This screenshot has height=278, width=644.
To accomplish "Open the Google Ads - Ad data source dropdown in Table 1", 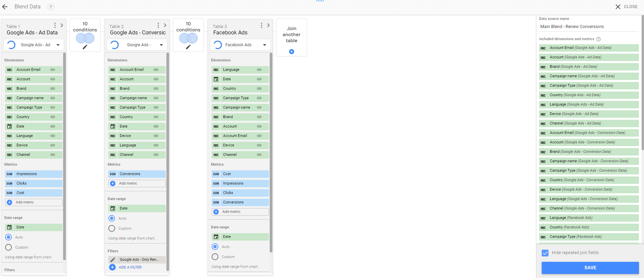I will [34, 45].
